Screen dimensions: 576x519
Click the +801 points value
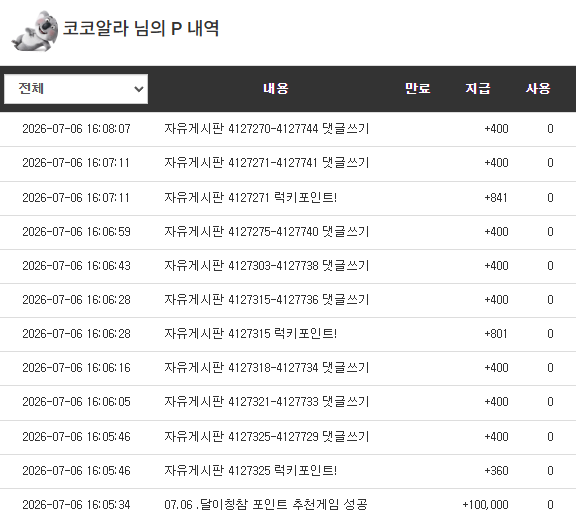pyautogui.click(x=496, y=334)
